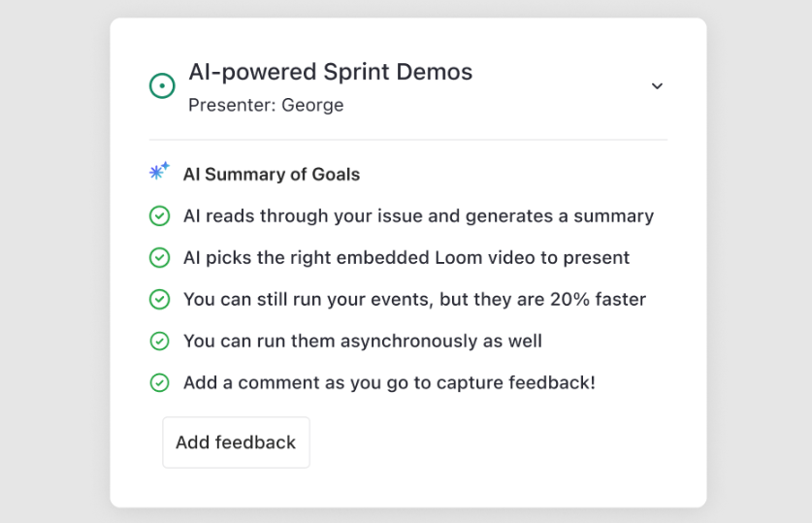
Task: Click goal text about running asynchronously
Action: coord(363,342)
